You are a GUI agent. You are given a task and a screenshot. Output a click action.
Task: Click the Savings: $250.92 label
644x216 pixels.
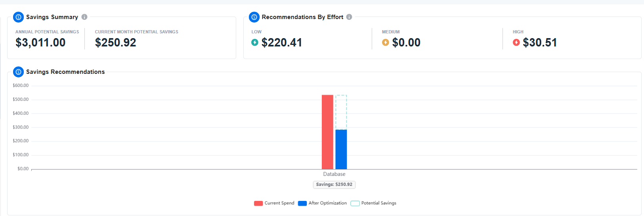tap(334, 185)
